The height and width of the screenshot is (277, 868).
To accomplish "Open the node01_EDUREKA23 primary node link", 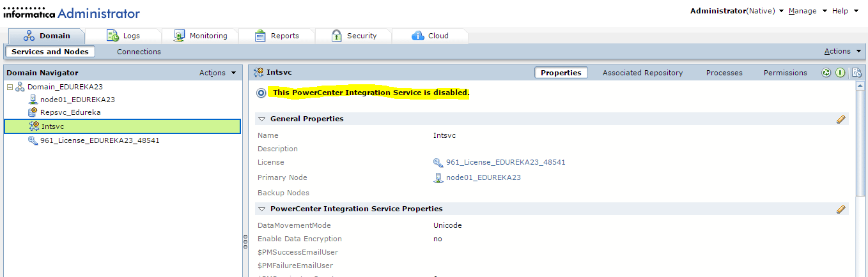I will tap(483, 177).
